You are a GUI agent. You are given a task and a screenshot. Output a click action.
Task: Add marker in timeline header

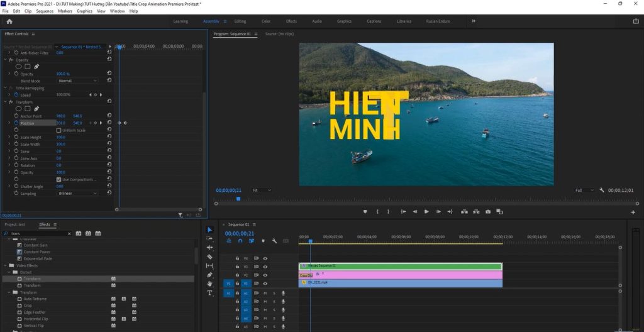264,241
